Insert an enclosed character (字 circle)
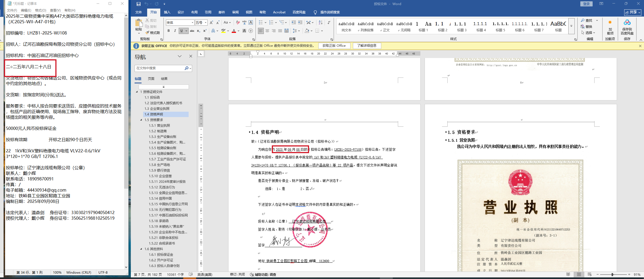 point(251,31)
